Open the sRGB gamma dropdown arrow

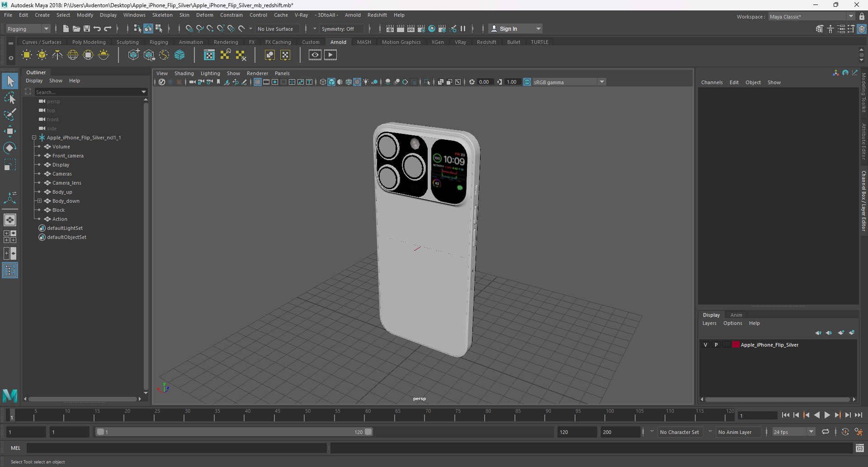point(602,82)
